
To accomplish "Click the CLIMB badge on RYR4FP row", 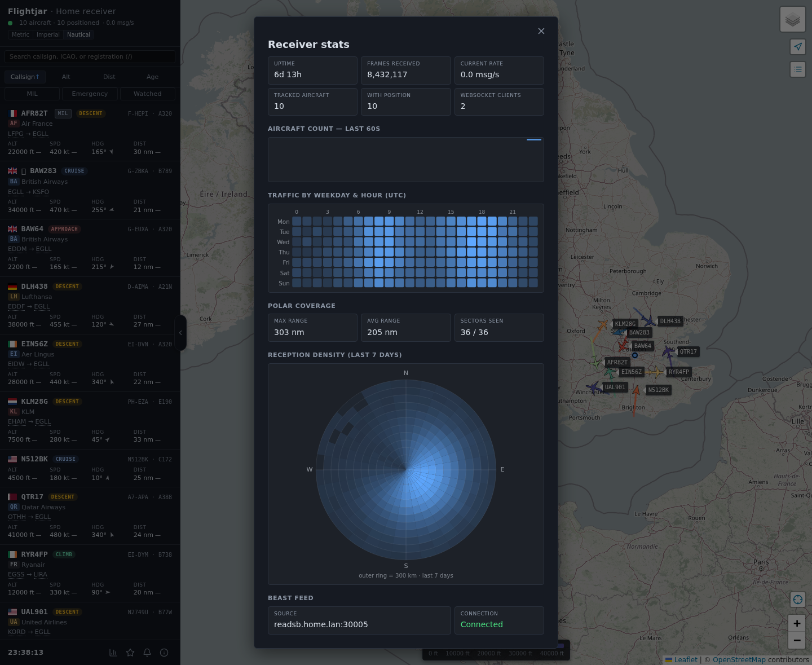I will coord(64,554).
